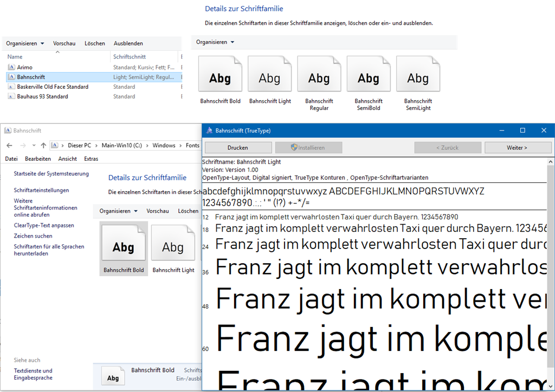Open Organisieren dropdown in top-left toolbar
555x392 pixels.
point(25,43)
